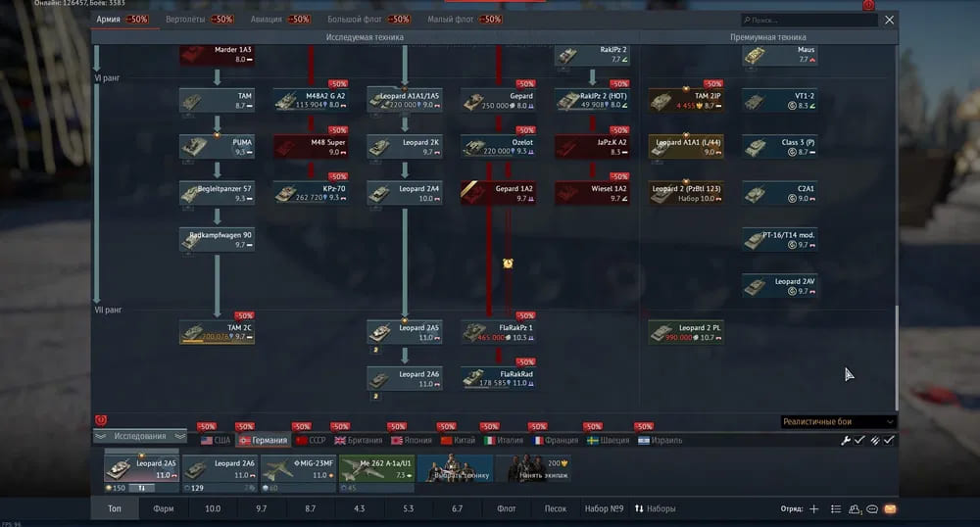Toggle the first checkmark next to wrench

[x=859, y=441]
